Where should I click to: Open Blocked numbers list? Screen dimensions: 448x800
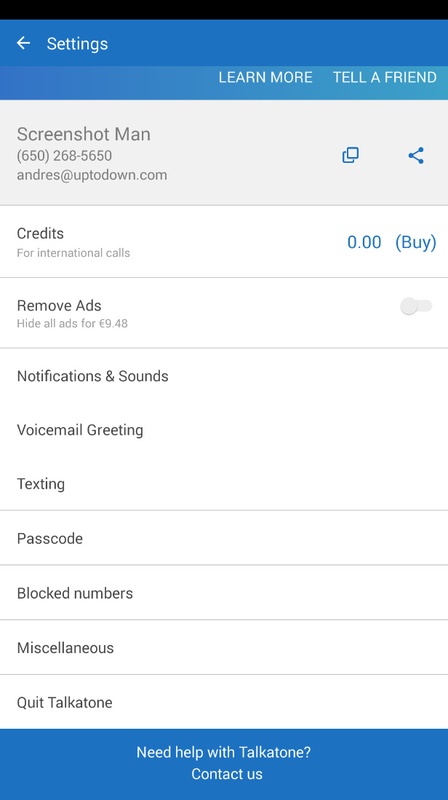coord(224,593)
